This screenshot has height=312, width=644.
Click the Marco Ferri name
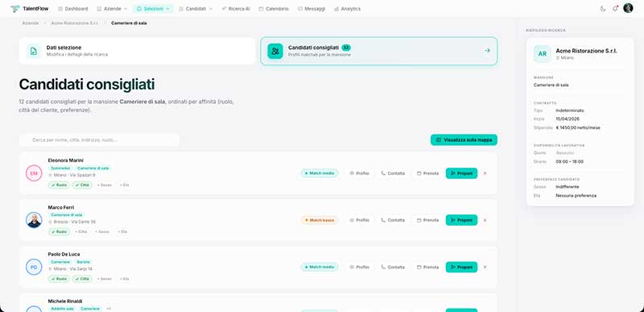pos(61,207)
